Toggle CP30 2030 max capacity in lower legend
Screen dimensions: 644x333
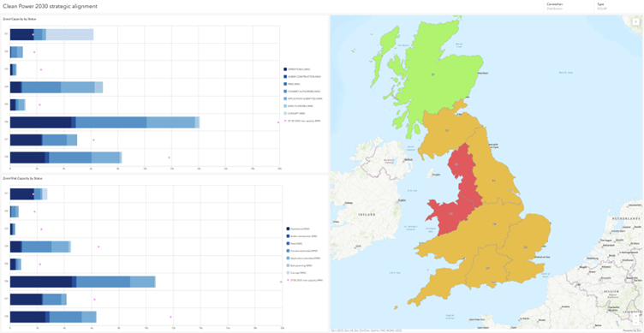pyautogui.click(x=306, y=280)
